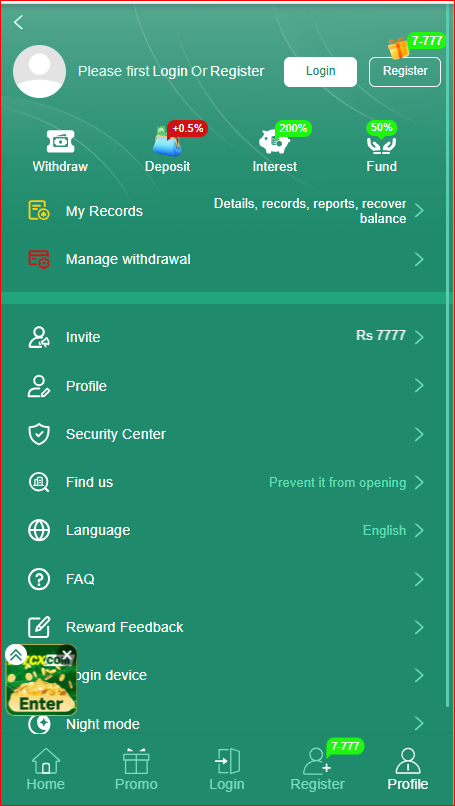The width and height of the screenshot is (455, 806).
Task: Open the Deposit wallet icon
Action: (x=167, y=141)
